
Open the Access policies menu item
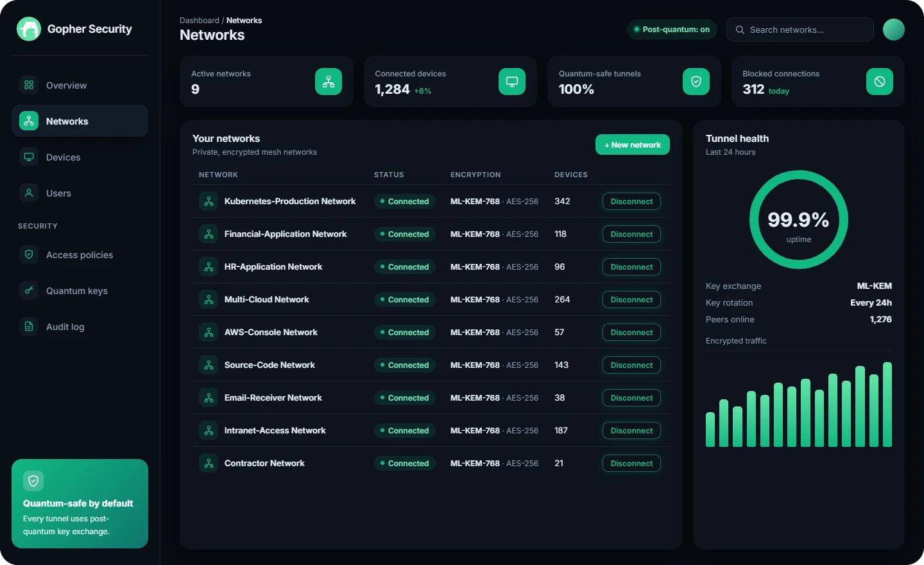(x=80, y=255)
